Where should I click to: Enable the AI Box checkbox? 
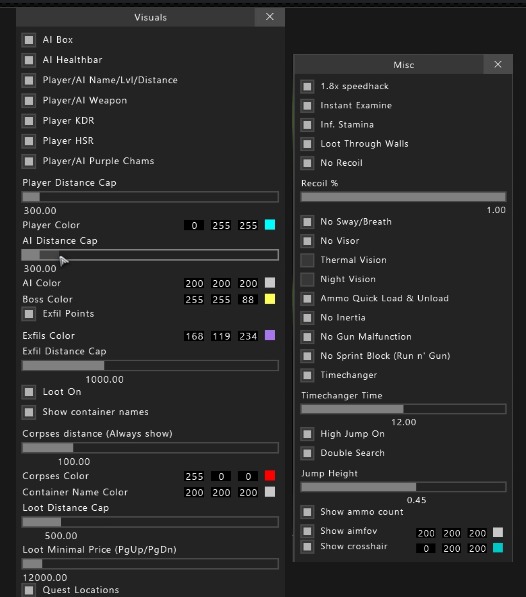(29, 40)
